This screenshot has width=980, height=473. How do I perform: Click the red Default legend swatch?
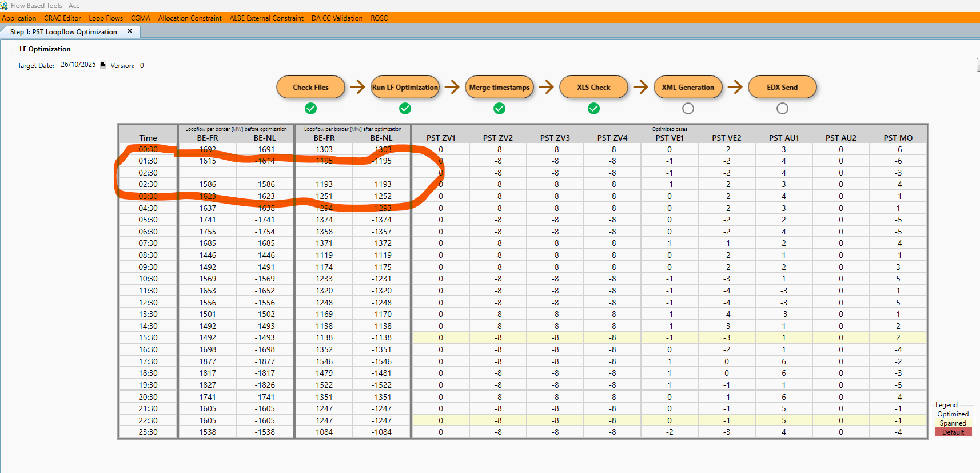[953, 432]
